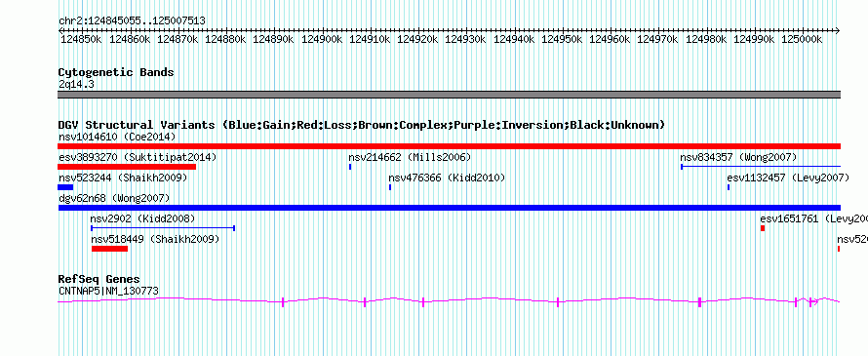Click the nsv2902 (Kidd2008) variant line
Viewport: 868px width, 356px height.
click(163, 228)
